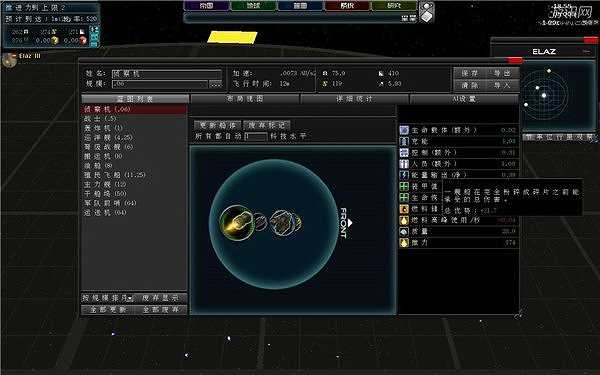Click the 能量输出(净) lightning stat icon
The image size is (600, 375).
point(404,175)
